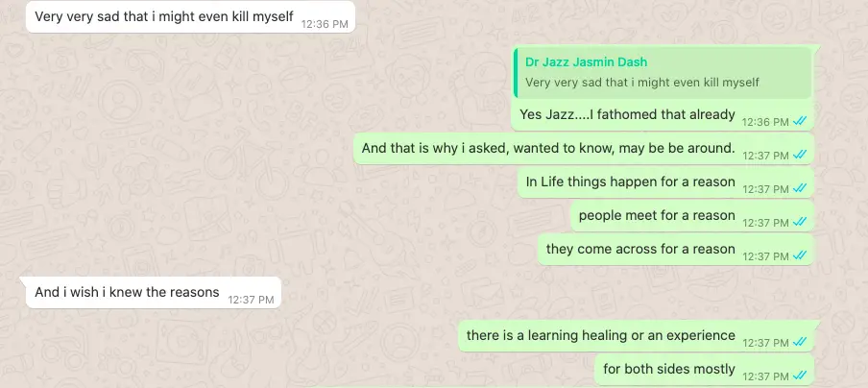868x388 pixels.
Task: Click the 12:36 PM timestamp on first received message
Action: click(x=325, y=24)
